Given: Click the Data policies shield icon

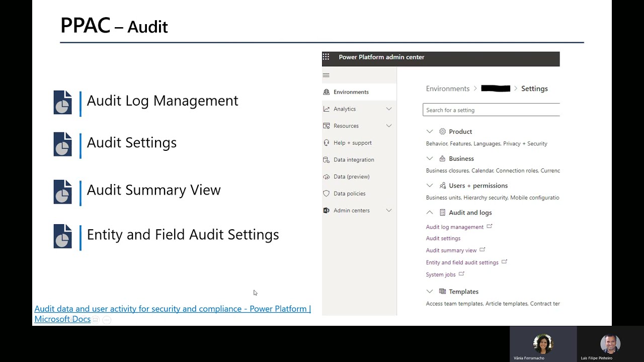Looking at the screenshot, I should click(327, 194).
